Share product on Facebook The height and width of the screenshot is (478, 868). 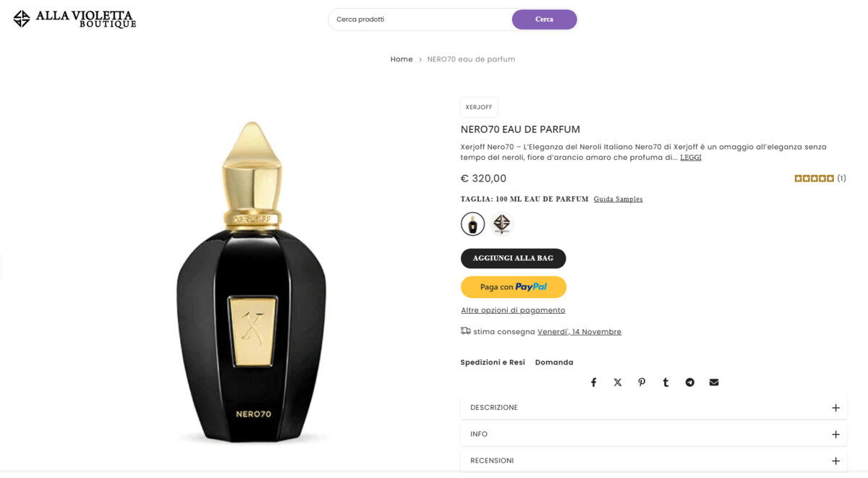[593, 383]
